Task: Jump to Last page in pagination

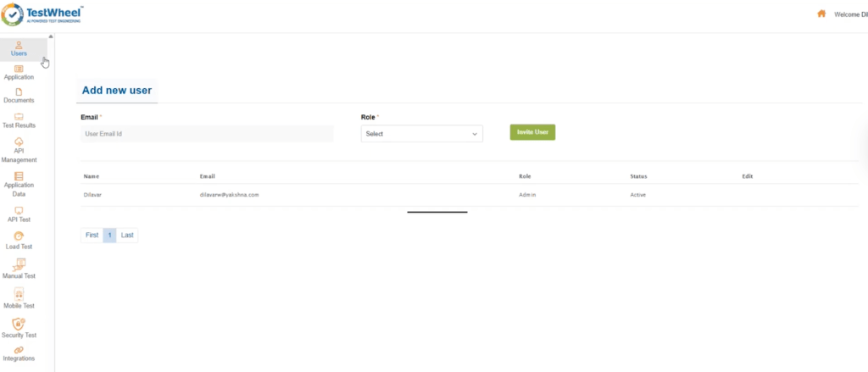Action: tap(127, 235)
